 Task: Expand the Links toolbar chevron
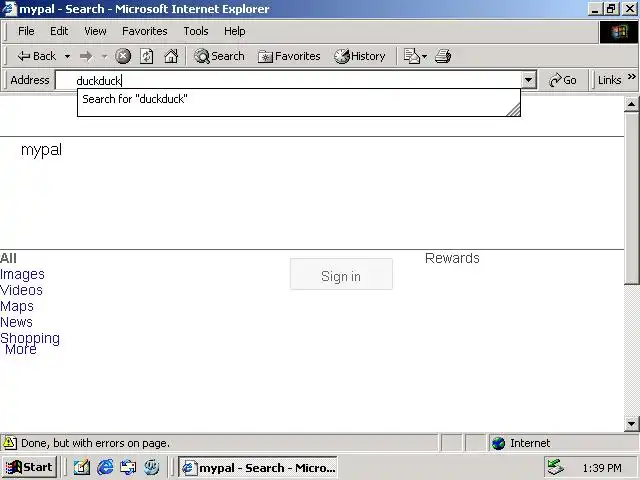[x=631, y=77]
